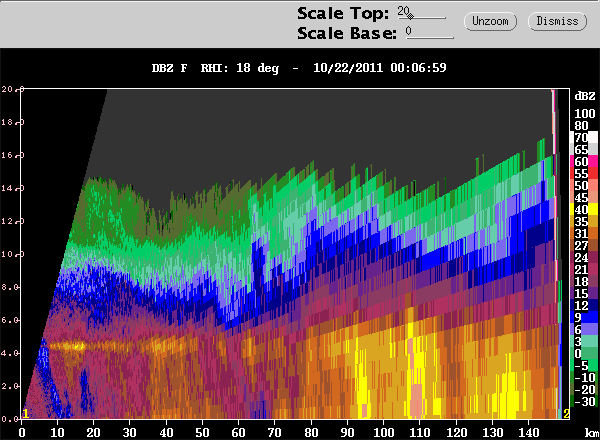600x440 pixels.
Task: Click the yellow endpoint marker 2
Action: [566, 413]
